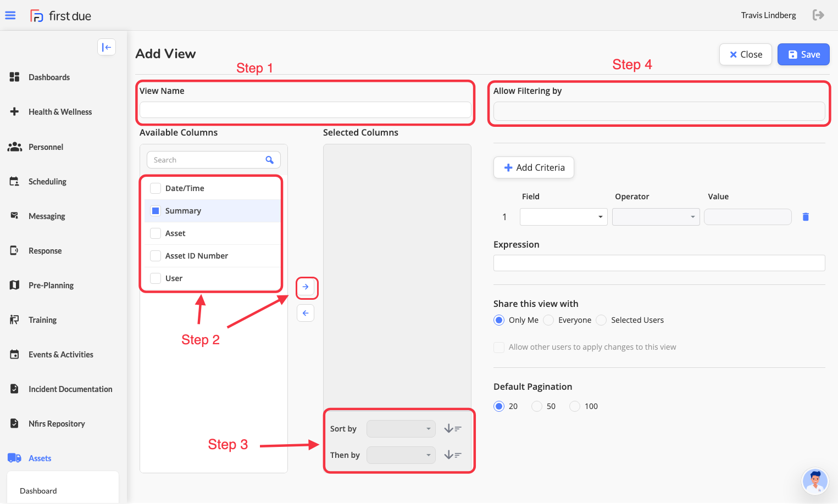
Task: Click the Personnel group icon
Action: [15, 147]
